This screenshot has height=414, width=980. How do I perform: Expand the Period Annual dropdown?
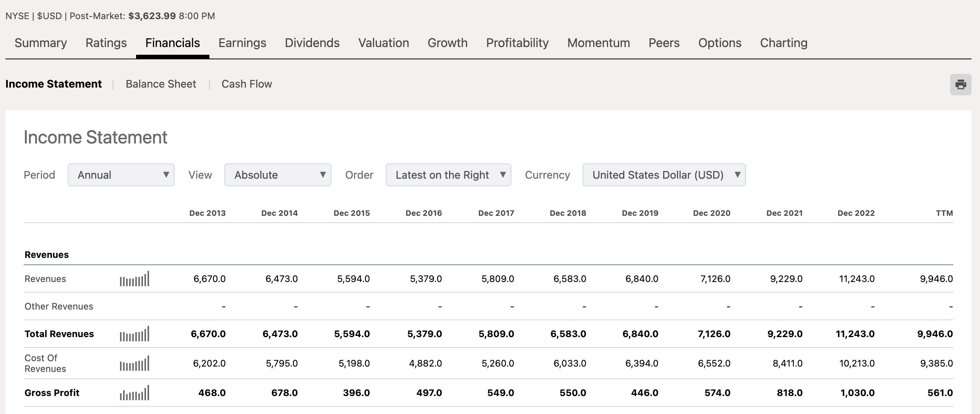pyautogui.click(x=121, y=175)
